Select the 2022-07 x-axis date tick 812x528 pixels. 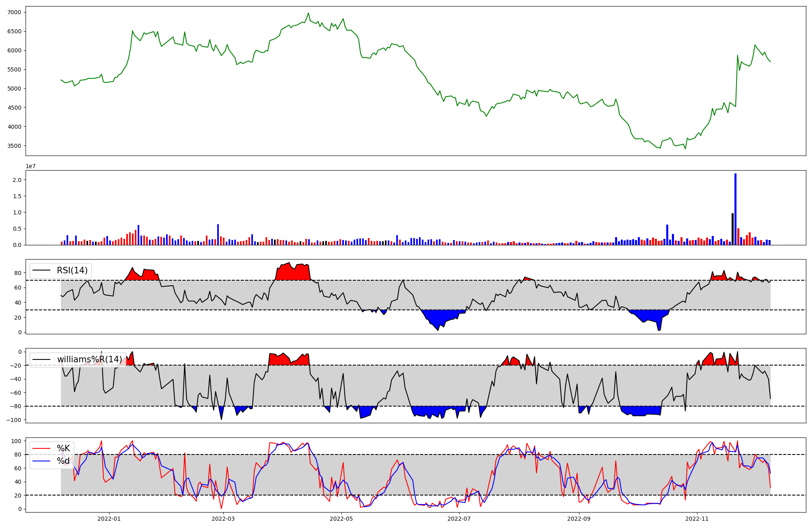click(459, 519)
